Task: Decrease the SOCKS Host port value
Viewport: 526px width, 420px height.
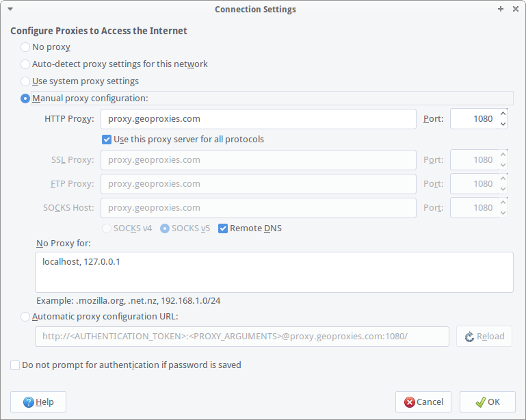Action: click(503, 213)
